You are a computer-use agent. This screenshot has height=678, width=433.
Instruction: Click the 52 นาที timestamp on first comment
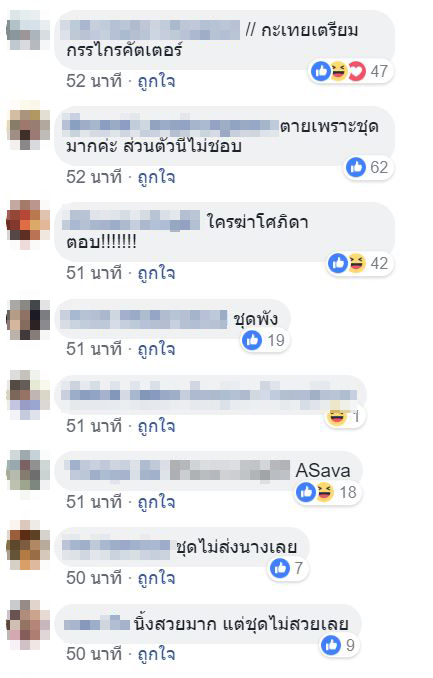point(94,81)
